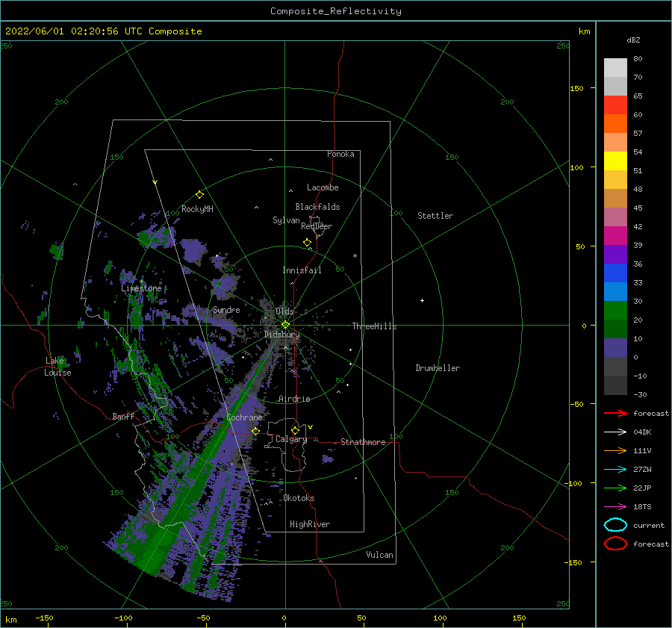Click the asterisk marker east of Innisfail
This screenshot has width=672, height=628.
pos(355,256)
